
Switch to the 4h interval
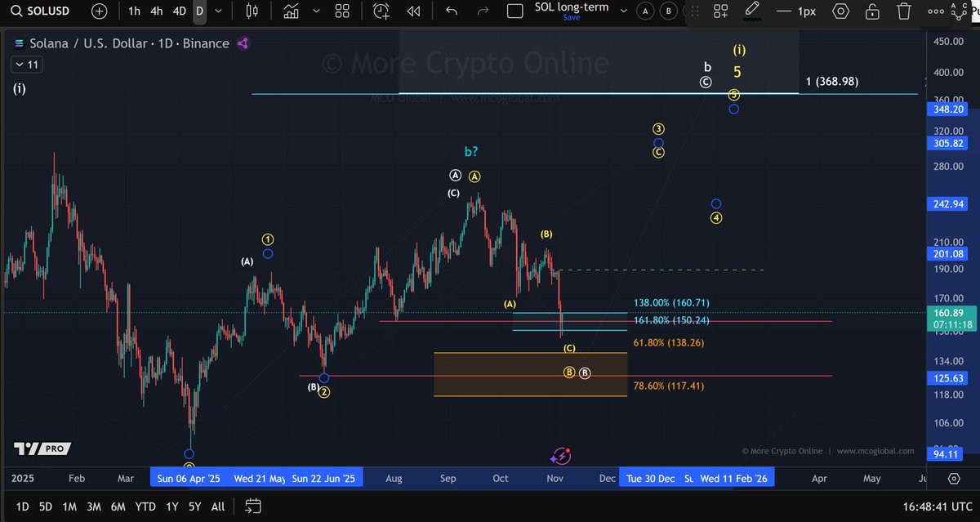tap(155, 11)
